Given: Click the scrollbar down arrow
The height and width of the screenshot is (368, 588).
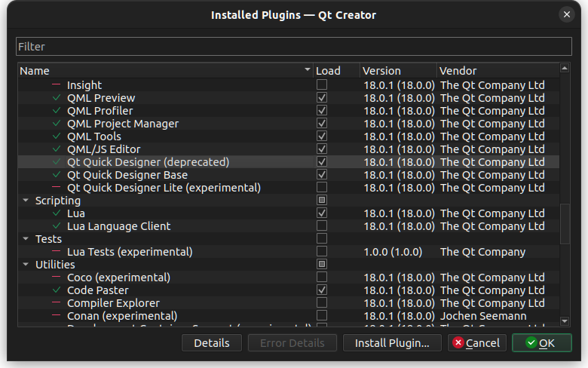Looking at the screenshot, I should 565,321.
